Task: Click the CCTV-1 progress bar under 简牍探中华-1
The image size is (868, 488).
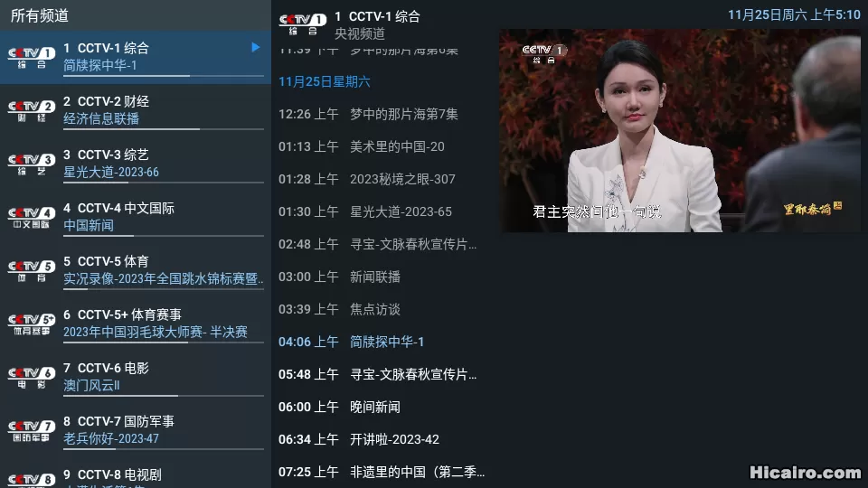Action: click(164, 76)
